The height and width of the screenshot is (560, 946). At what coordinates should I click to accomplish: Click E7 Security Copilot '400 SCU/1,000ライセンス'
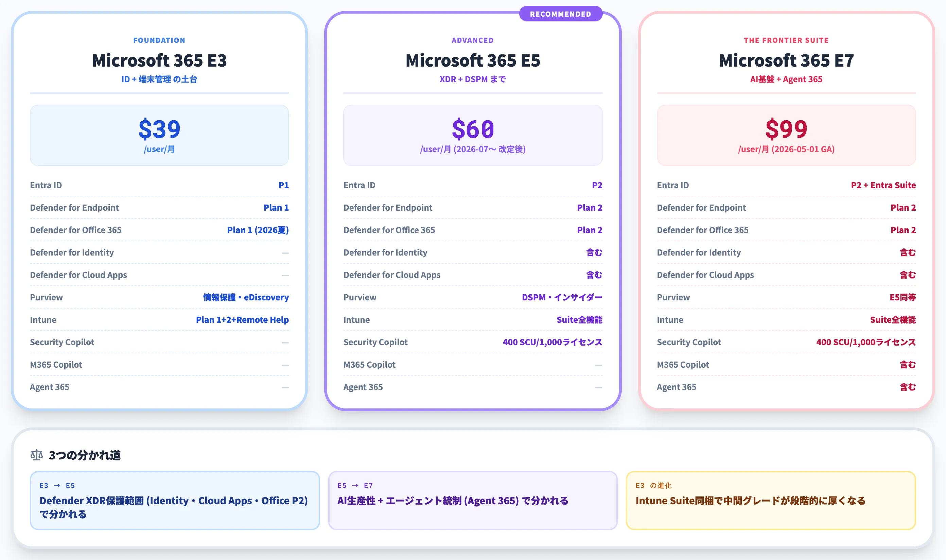(866, 342)
